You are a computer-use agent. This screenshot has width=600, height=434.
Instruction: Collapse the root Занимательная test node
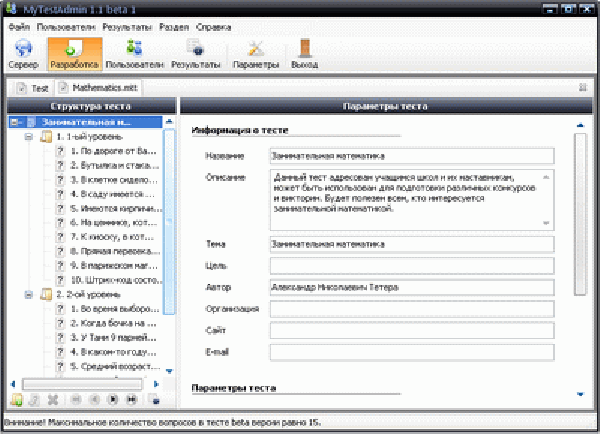click(15, 122)
